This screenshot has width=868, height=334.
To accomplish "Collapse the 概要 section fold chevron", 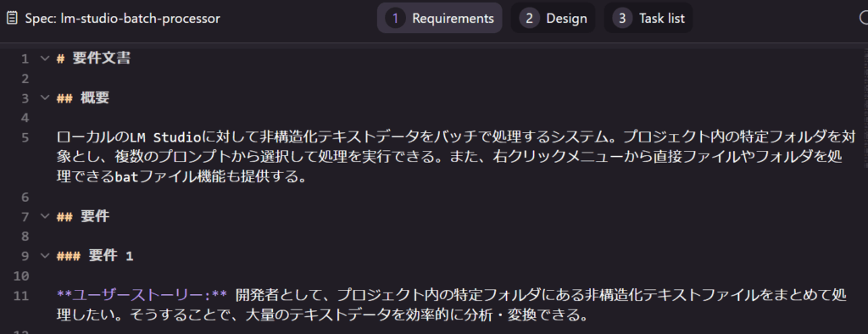I will tap(45, 98).
